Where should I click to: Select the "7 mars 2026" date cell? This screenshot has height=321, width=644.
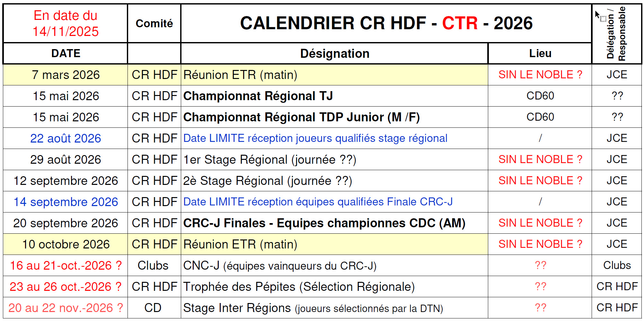click(x=66, y=75)
